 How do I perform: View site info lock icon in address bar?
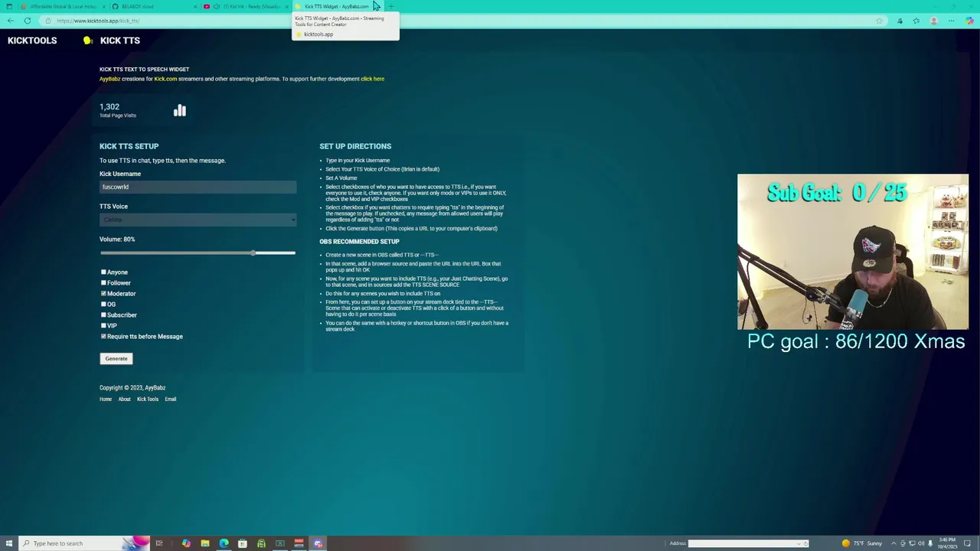pos(48,21)
